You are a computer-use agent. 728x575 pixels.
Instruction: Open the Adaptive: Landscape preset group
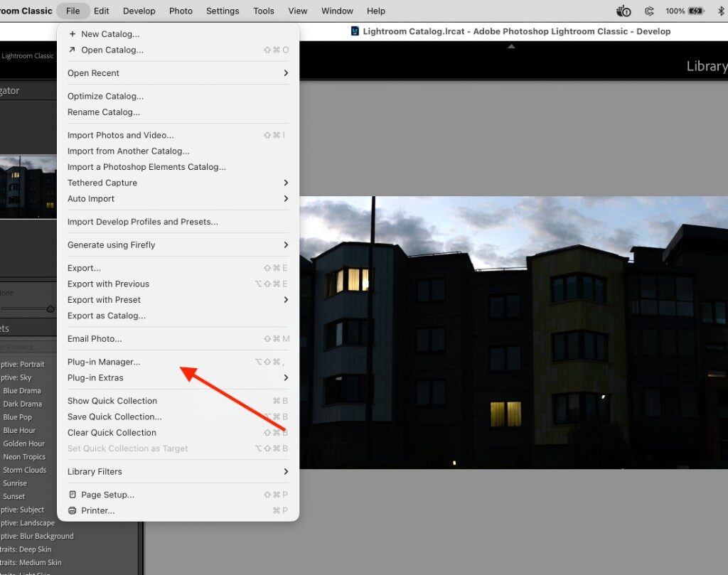[28, 523]
